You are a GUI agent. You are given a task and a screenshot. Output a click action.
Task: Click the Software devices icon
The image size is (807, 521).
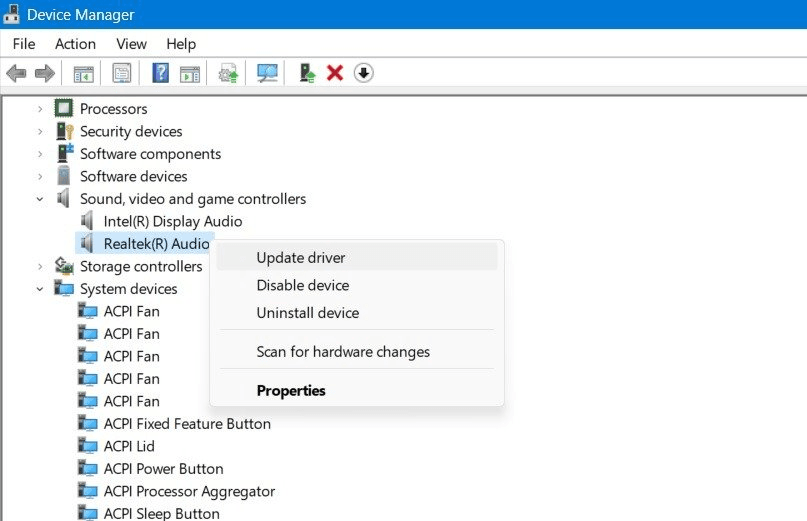click(64, 176)
